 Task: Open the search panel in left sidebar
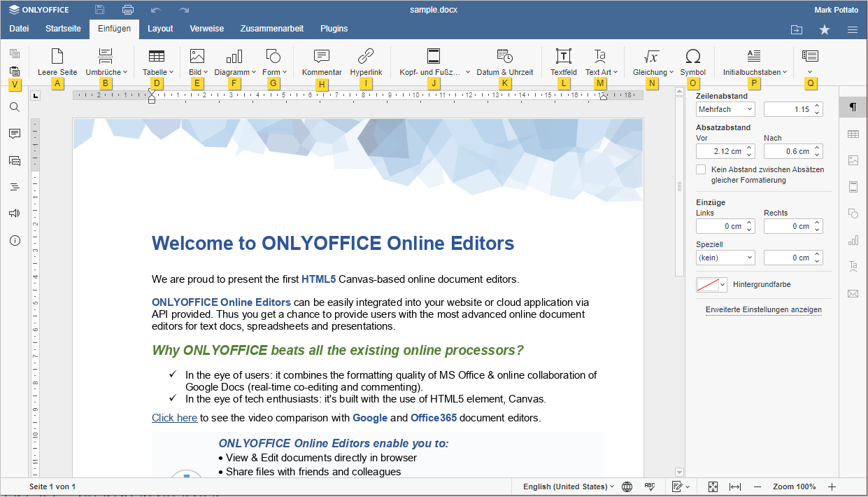15,107
